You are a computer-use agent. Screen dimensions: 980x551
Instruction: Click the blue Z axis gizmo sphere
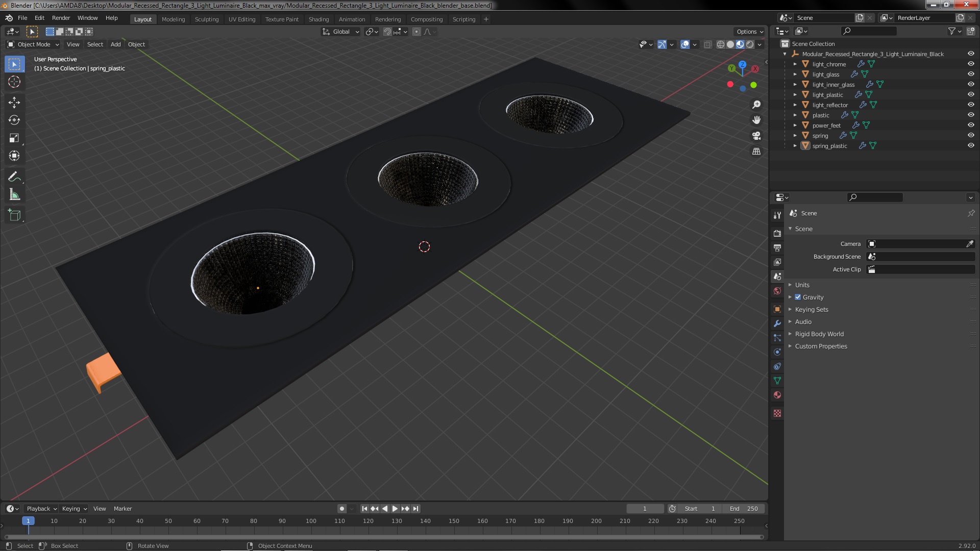click(743, 65)
